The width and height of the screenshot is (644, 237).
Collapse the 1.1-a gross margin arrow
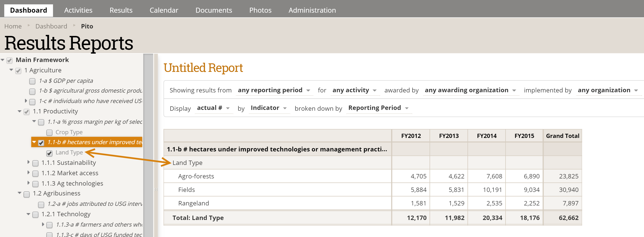pos(34,121)
